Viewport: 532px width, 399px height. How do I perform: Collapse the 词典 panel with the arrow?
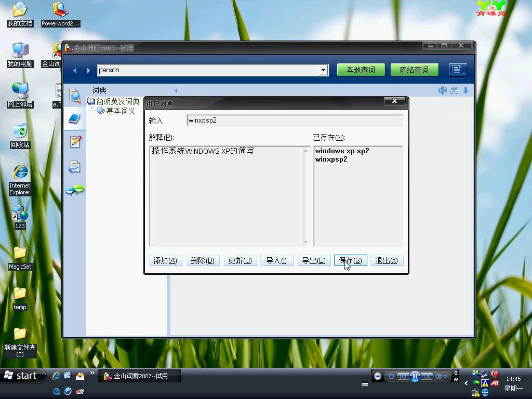click(x=176, y=90)
